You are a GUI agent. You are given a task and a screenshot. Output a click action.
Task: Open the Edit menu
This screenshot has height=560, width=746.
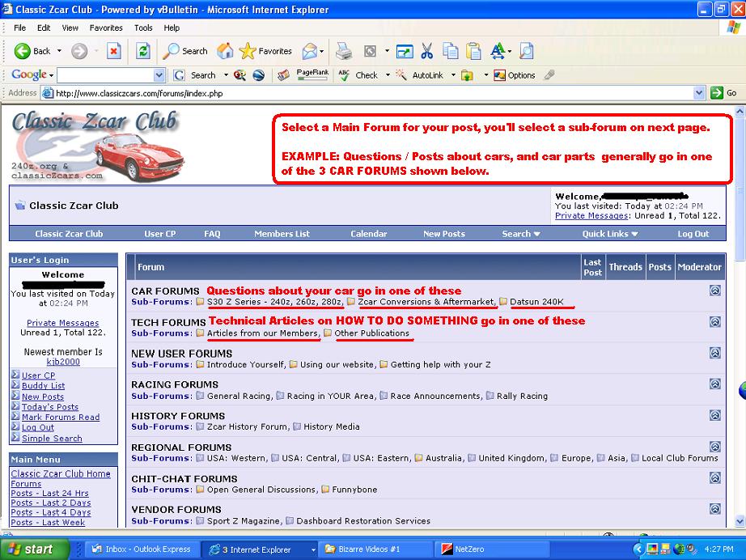44,28
